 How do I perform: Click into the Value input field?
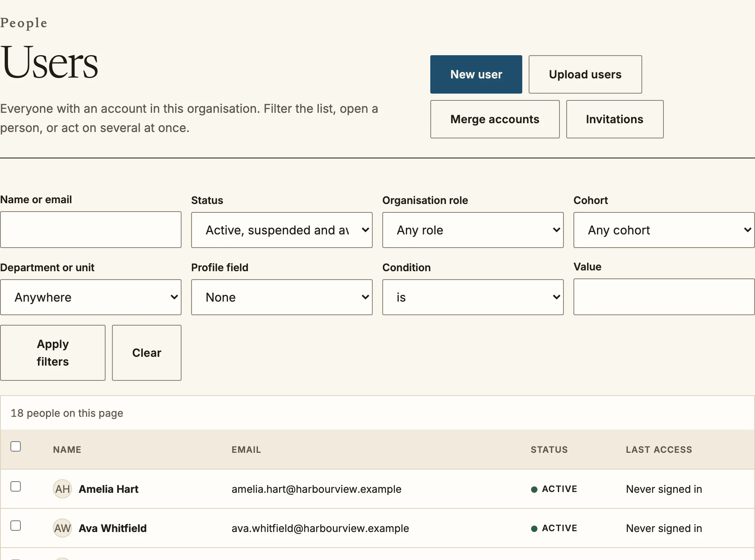[664, 297]
